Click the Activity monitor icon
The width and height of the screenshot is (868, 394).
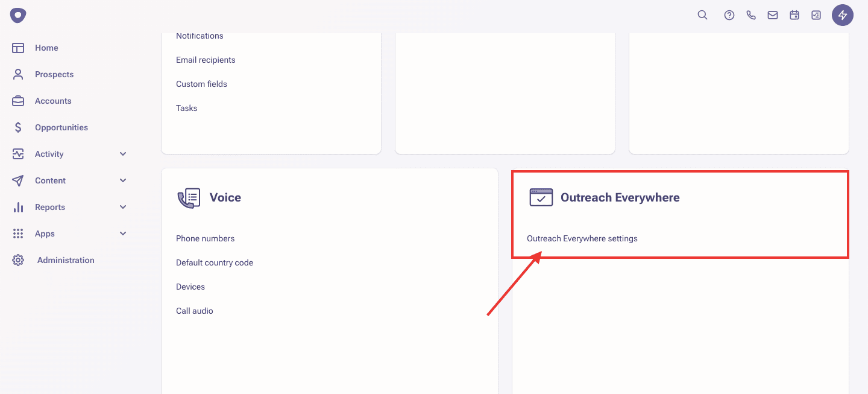click(x=18, y=154)
